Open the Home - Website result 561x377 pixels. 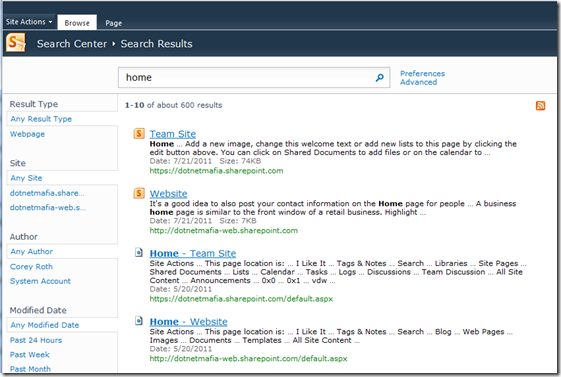point(189,322)
